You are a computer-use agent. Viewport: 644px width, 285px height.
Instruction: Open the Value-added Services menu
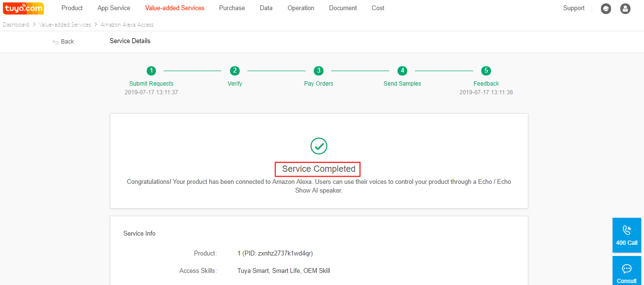175,8
